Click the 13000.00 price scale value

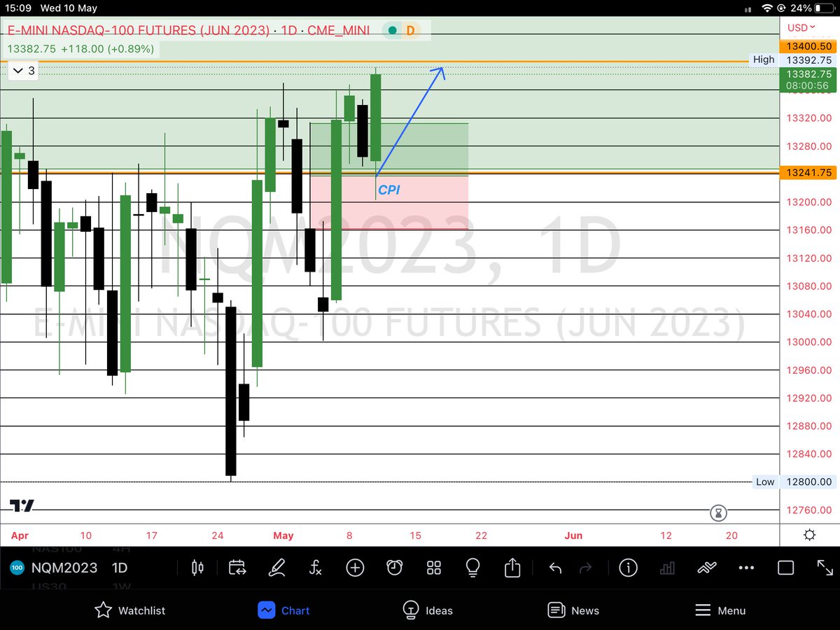click(x=808, y=342)
